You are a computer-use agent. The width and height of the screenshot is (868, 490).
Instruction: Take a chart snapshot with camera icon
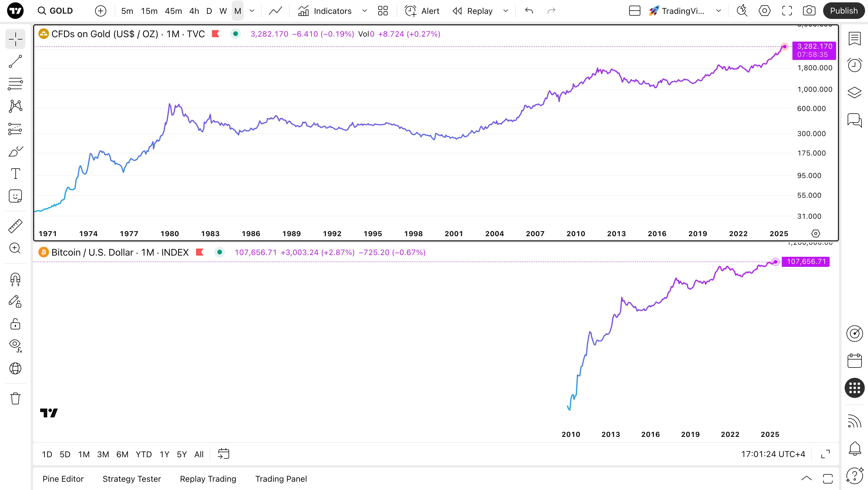click(809, 11)
